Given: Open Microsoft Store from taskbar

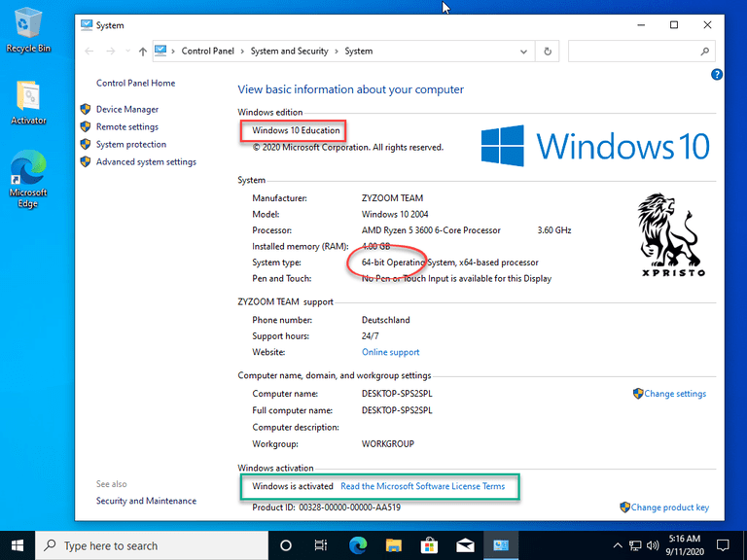Looking at the screenshot, I should 429,545.
